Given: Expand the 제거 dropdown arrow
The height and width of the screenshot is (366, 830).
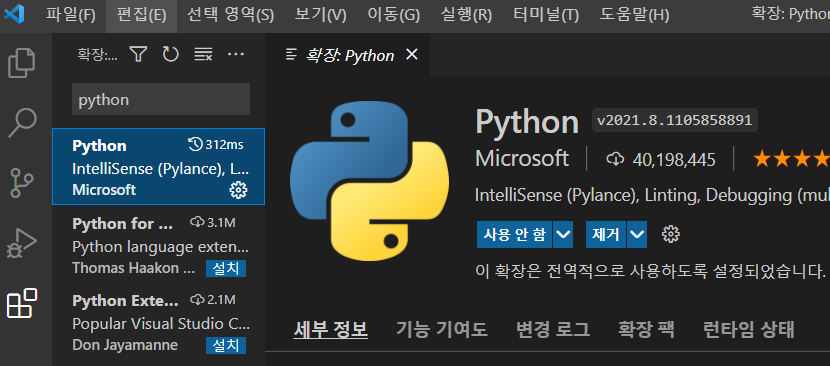Looking at the screenshot, I should pos(637,234).
